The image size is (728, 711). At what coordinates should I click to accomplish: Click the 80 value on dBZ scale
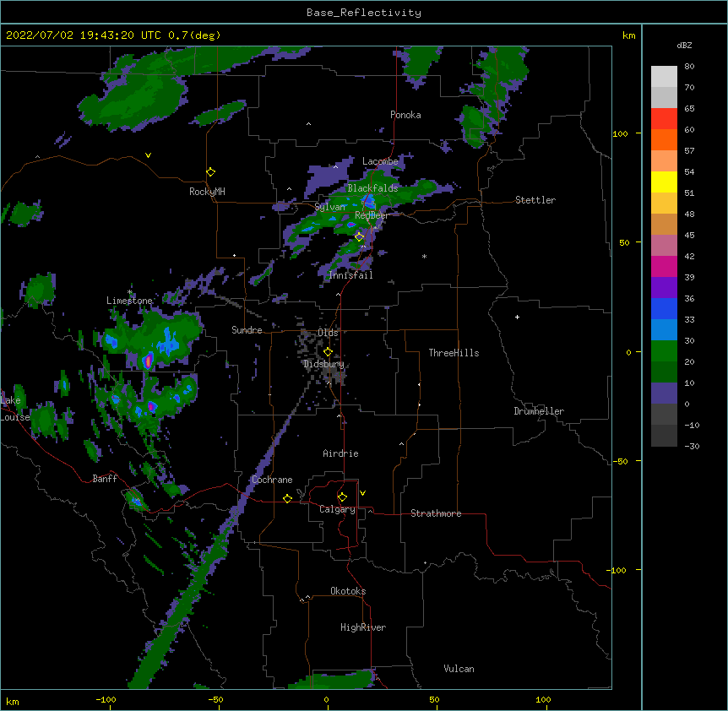click(689, 67)
